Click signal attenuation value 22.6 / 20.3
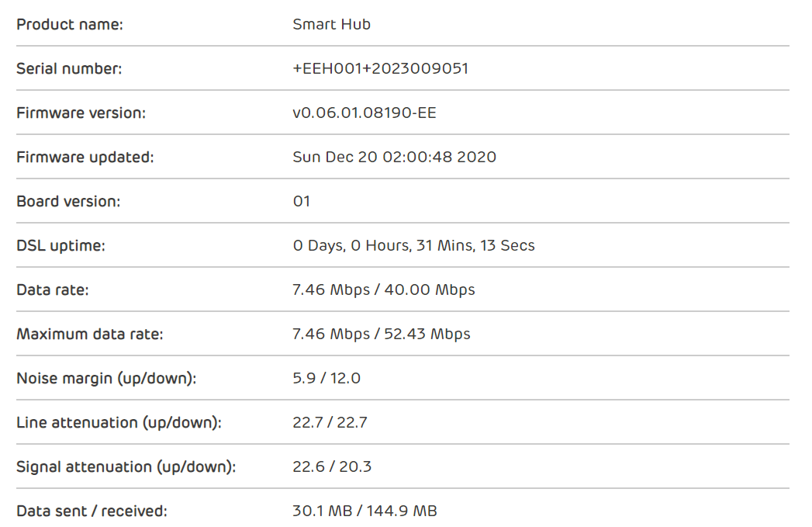 (331, 467)
